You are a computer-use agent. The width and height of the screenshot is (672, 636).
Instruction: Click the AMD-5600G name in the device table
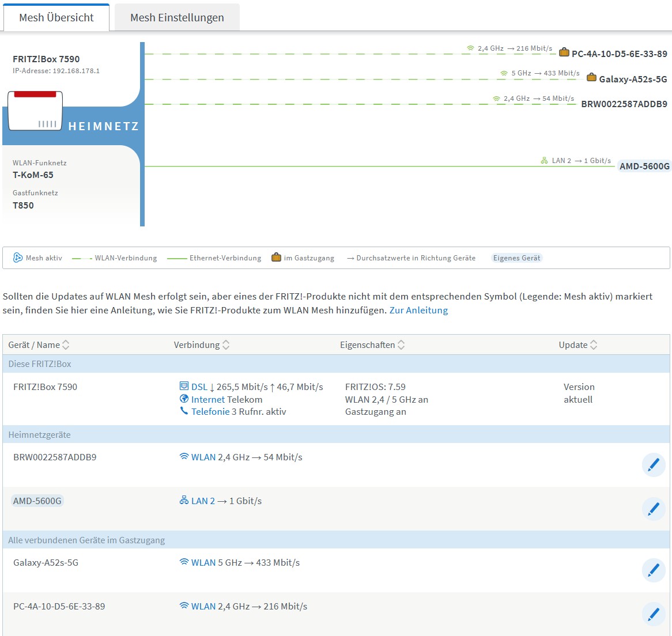(x=37, y=501)
